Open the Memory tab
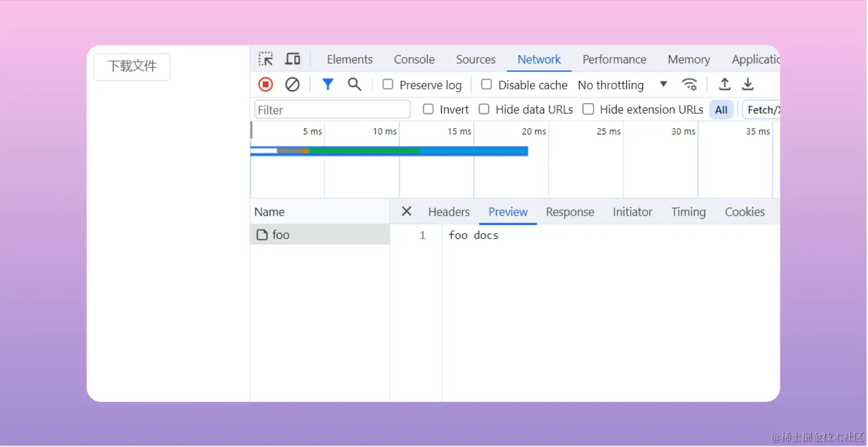 [x=689, y=59]
